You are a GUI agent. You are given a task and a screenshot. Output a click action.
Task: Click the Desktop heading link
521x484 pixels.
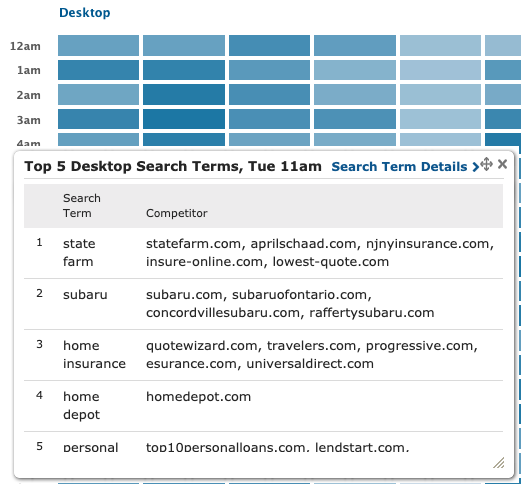coord(85,13)
